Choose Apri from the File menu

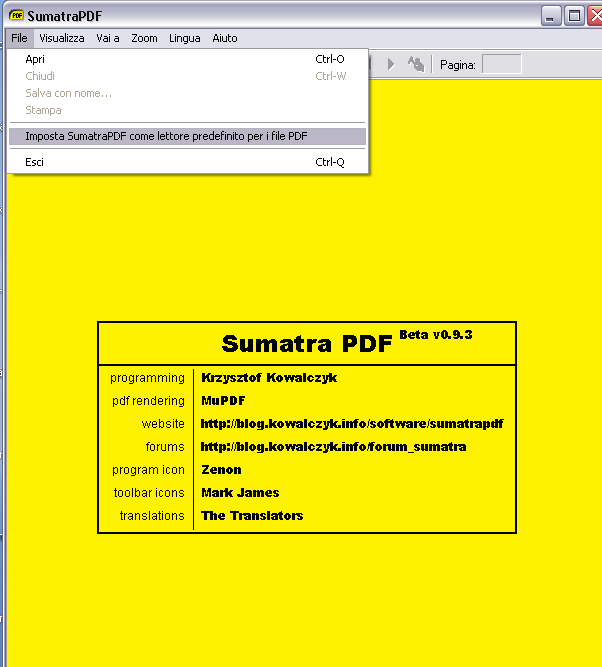click(187, 59)
